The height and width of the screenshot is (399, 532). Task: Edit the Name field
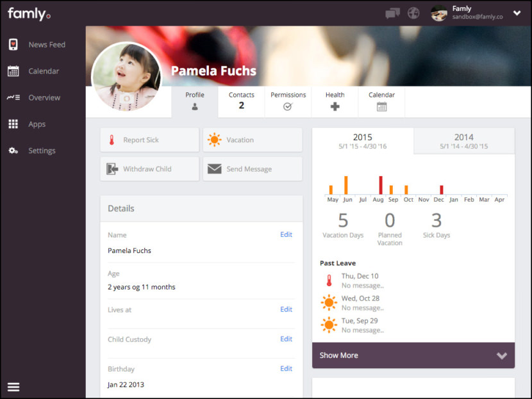[x=286, y=234]
